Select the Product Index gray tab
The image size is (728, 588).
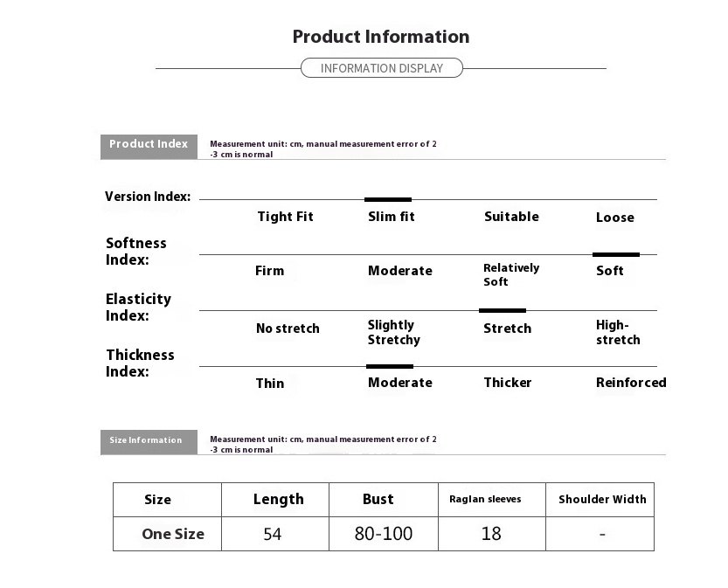click(149, 147)
